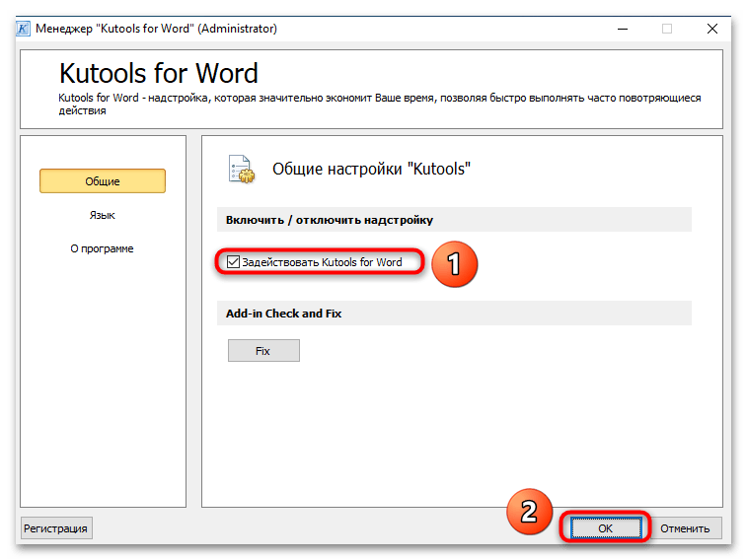Minimize the Kutools manager window
The height and width of the screenshot is (560, 747).
click(x=623, y=29)
